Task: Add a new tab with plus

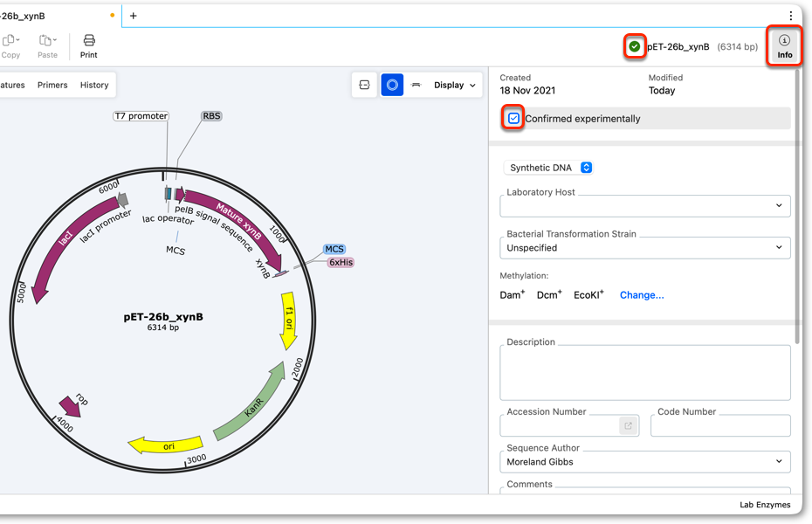Action: click(133, 16)
